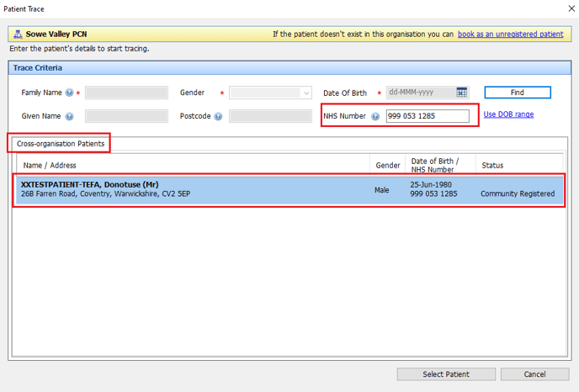
Task: Expand the Gender dropdown
Action: [x=306, y=93]
